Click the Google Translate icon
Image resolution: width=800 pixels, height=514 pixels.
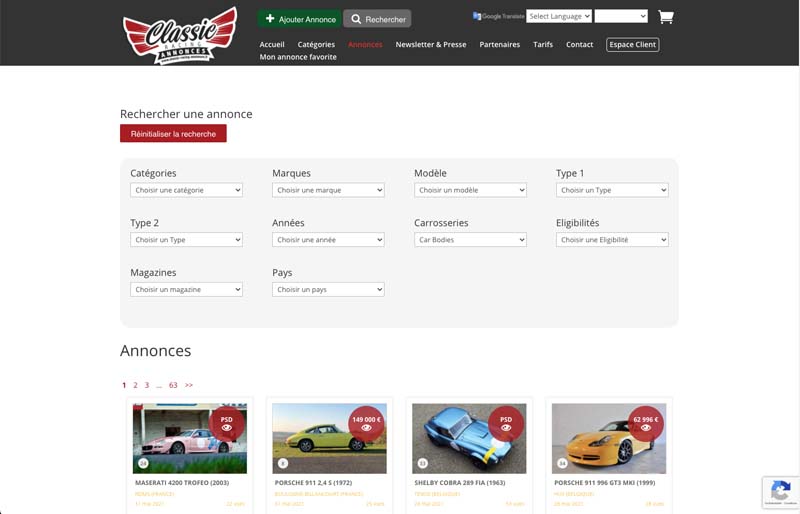click(477, 16)
